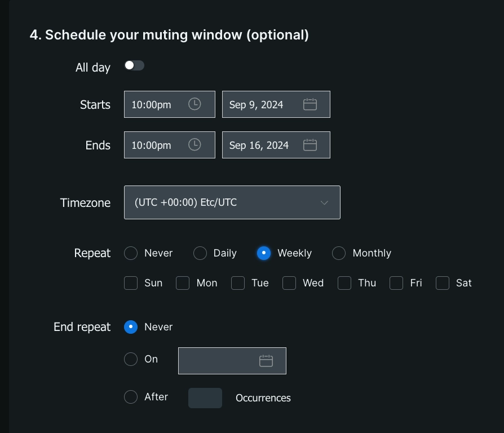504x433 pixels.
Task: Check the Fri day checkbox
Action: [396, 283]
